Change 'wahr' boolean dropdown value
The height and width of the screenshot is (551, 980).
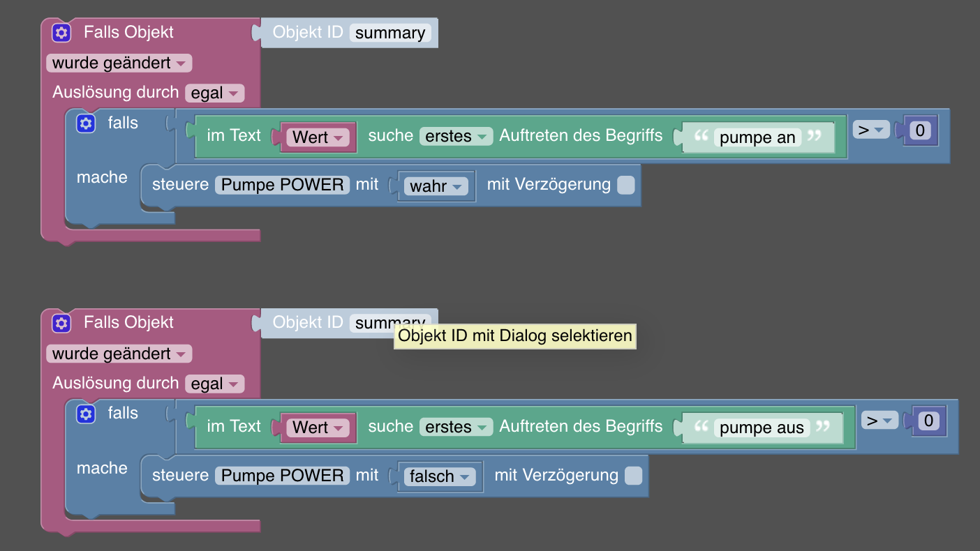pyautogui.click(x=437, y=186)
